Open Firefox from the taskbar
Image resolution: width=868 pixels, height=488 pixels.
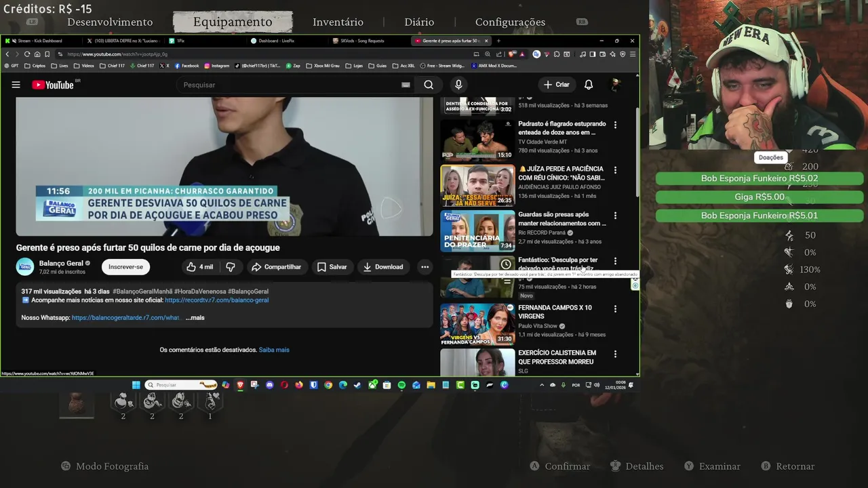299,385
